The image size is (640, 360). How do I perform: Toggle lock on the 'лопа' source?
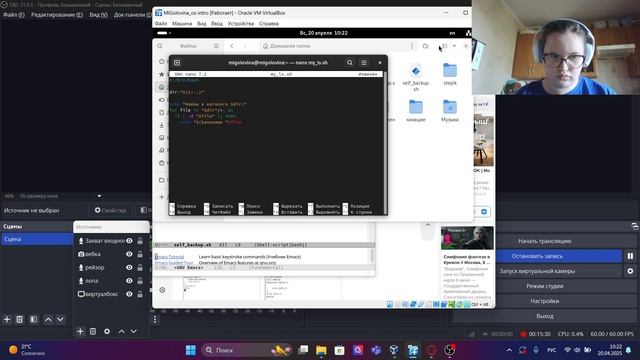pos(140,281)
